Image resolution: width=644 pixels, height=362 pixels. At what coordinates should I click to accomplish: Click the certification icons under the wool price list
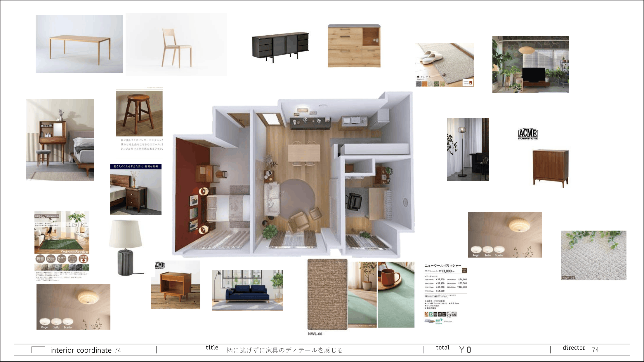point(440,314)
